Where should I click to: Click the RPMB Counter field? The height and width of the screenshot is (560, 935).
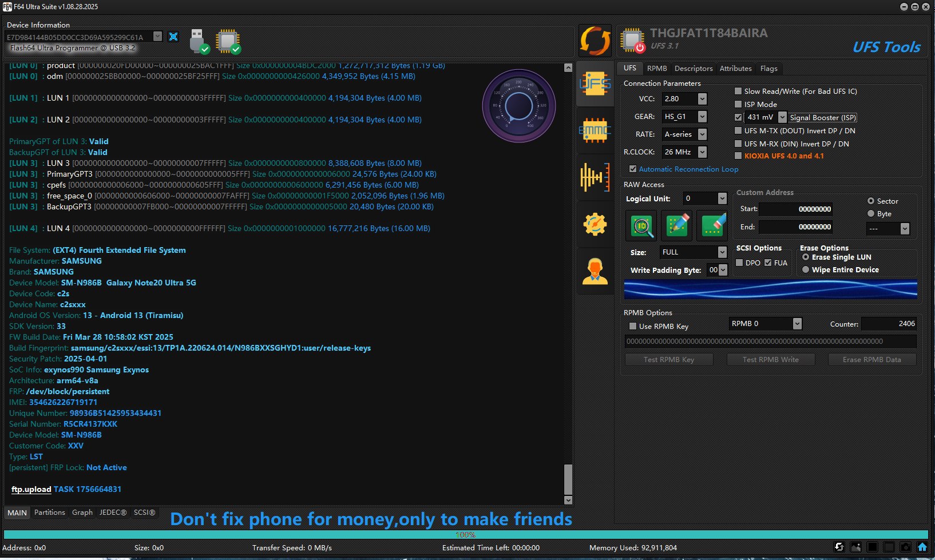coord(889,324)
